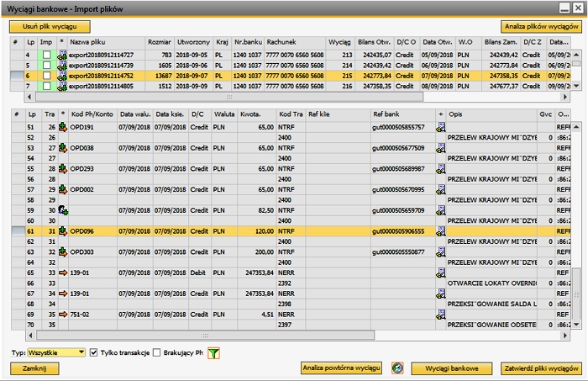Click Ref bank column header
Viewport: 588px width, 381px height.
click(x=402, y=114)
